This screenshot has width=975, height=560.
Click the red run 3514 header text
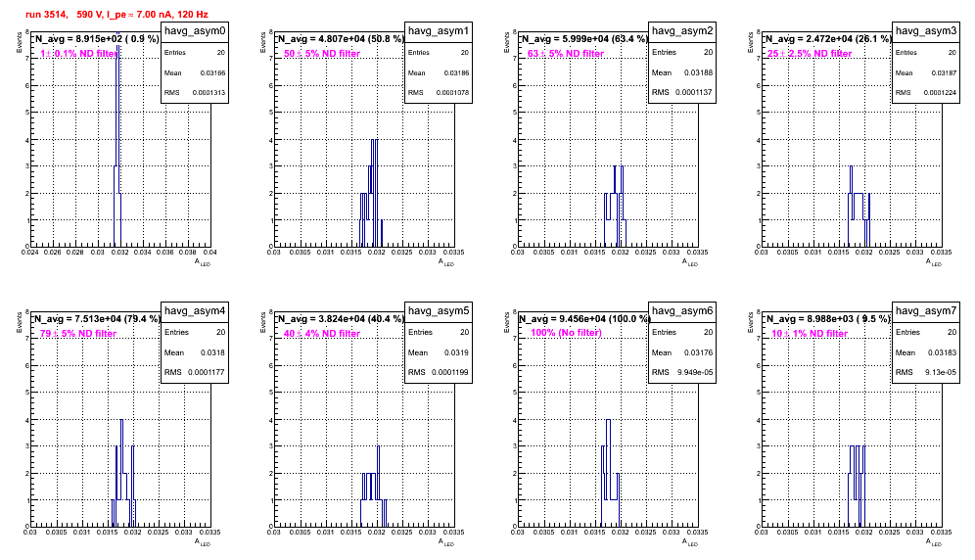pyautogui.click(x=116, y=15)
